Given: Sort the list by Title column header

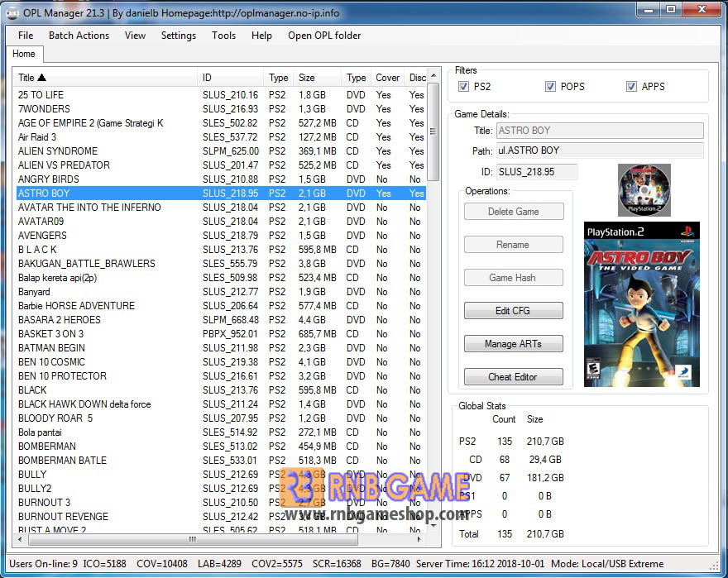Looking at the screenshot, I should coord(107,78).
